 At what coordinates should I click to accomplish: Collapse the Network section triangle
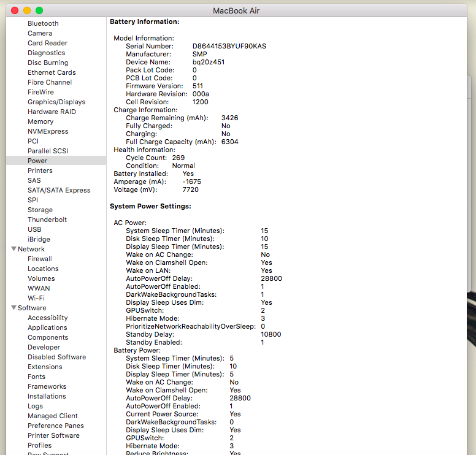click(x=13, y=249)
